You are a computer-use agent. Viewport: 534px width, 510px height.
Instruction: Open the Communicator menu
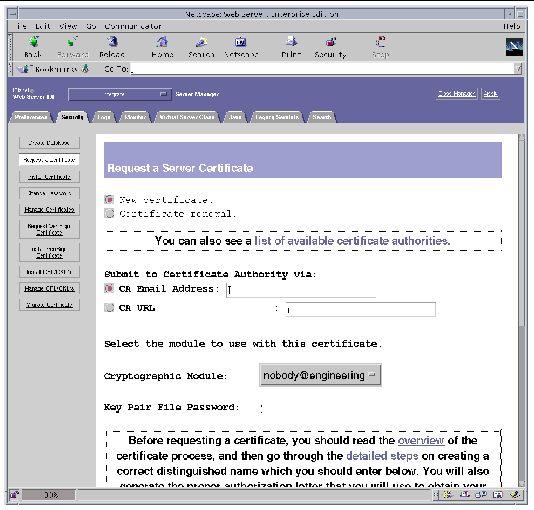tap(133, 26)
